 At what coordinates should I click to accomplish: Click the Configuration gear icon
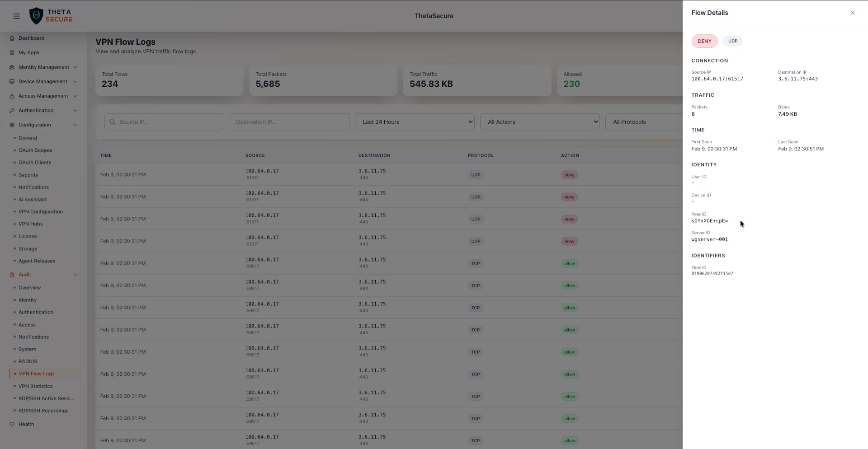pos(12,125)
